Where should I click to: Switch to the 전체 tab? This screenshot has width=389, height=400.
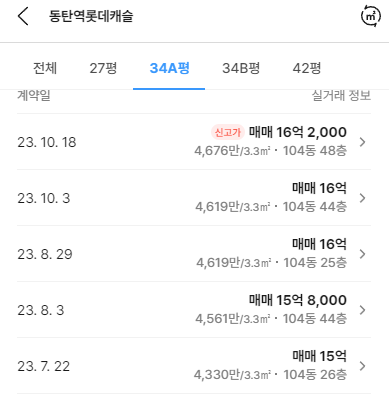[x=45, y=68]
